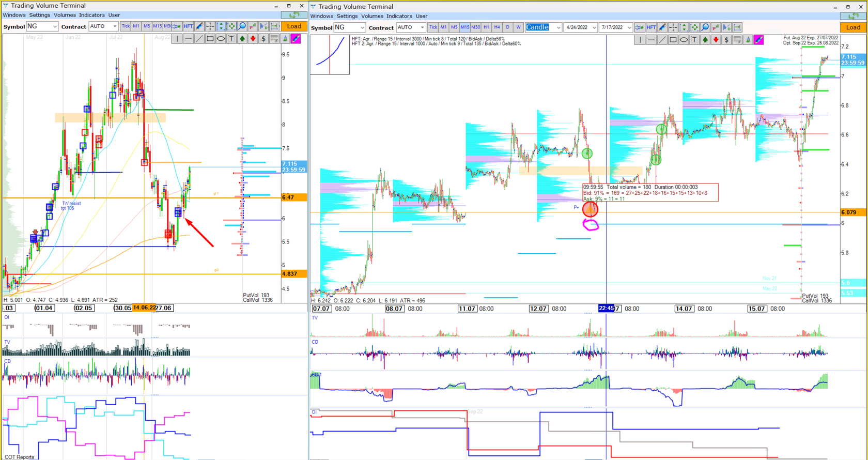This screenshot has width=868, height=460.
Task: Select ellipse drawing tool in left window
Action: [221, 39]
